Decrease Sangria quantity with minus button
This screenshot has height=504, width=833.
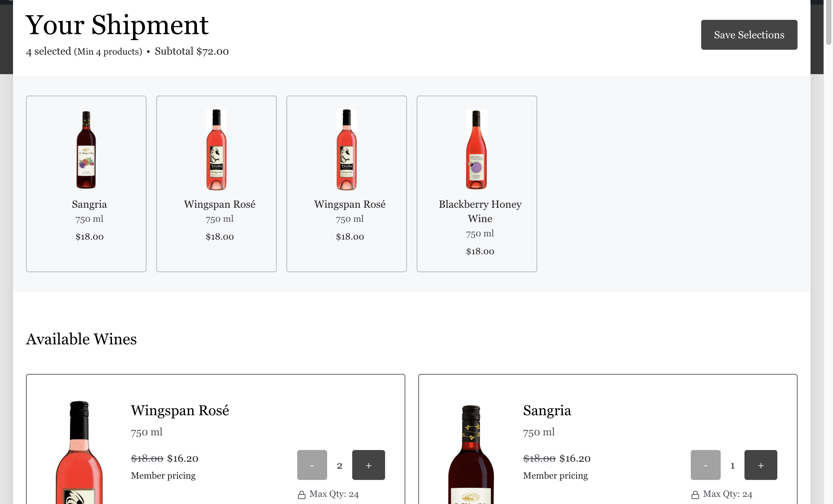pyautogui.click(x=705, y=465)
